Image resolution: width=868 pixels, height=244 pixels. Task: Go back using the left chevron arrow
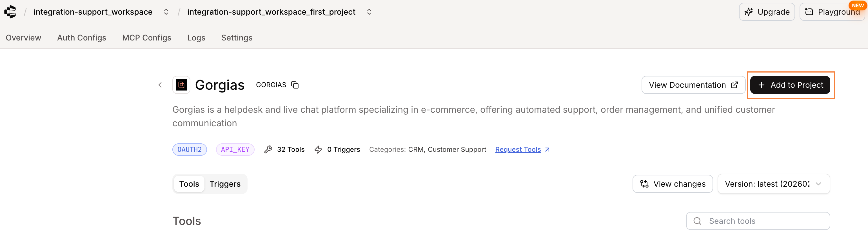coord(160,85)
